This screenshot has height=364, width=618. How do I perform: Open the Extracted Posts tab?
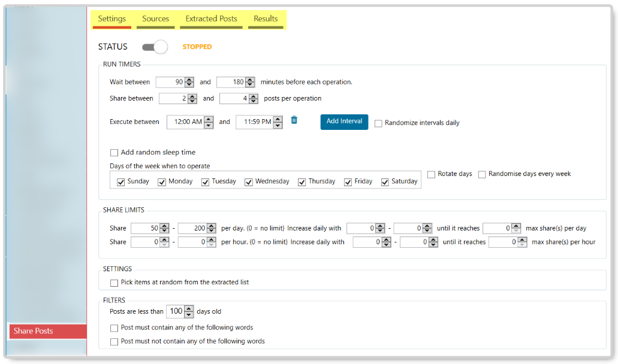point(211,19)
